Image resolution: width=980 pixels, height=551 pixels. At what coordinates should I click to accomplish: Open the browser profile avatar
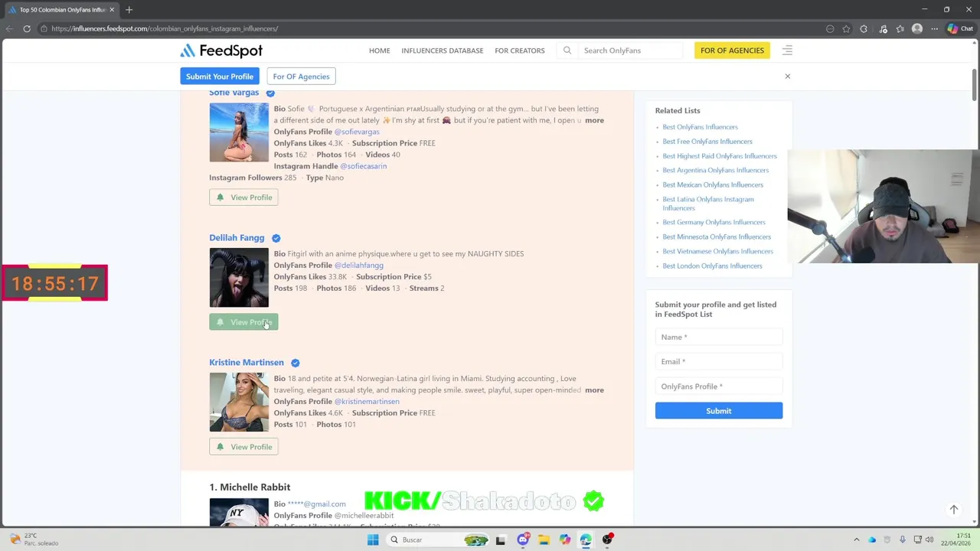(x=917, y=29)
